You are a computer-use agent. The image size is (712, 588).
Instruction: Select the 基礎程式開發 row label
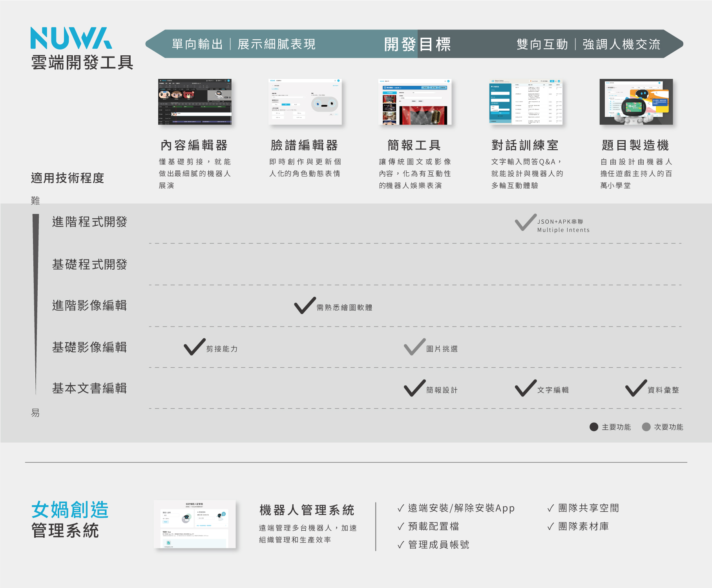[90, 264]
